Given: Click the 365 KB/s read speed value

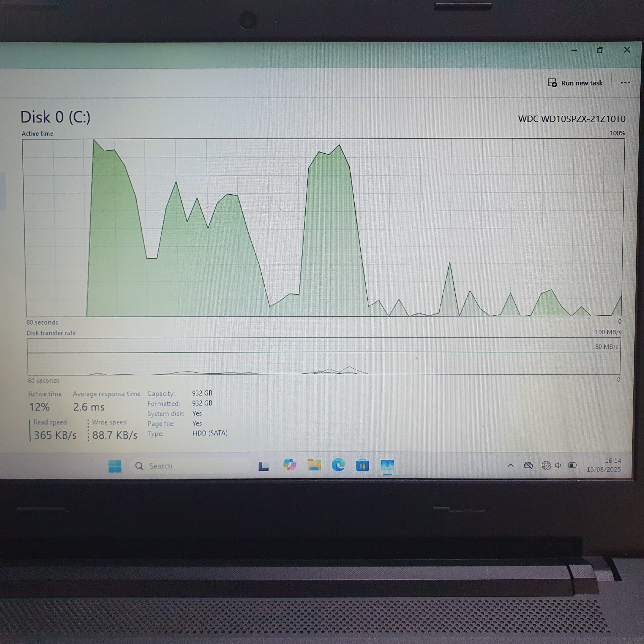Looking at the screenshot, I should point(55,435).
